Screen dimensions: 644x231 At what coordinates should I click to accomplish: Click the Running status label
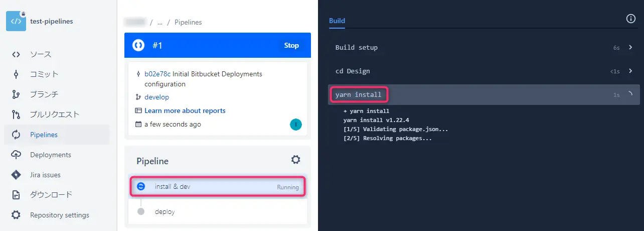288,187
